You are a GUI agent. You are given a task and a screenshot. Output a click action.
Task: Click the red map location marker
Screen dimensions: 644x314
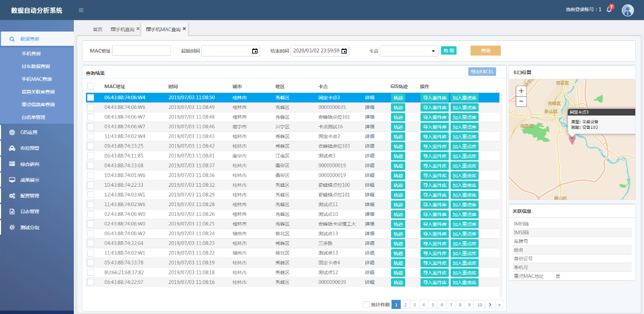(572, 139)
